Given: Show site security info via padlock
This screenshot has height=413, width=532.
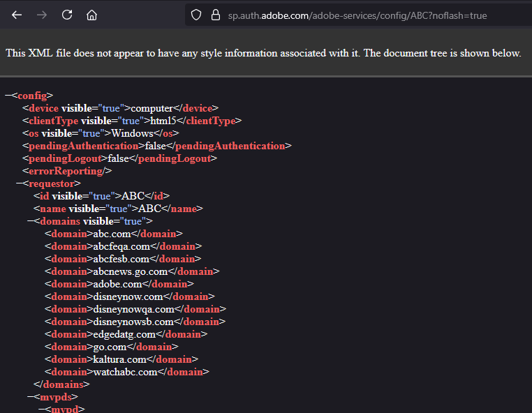Looking at the screenshot, I should (216, 15).
